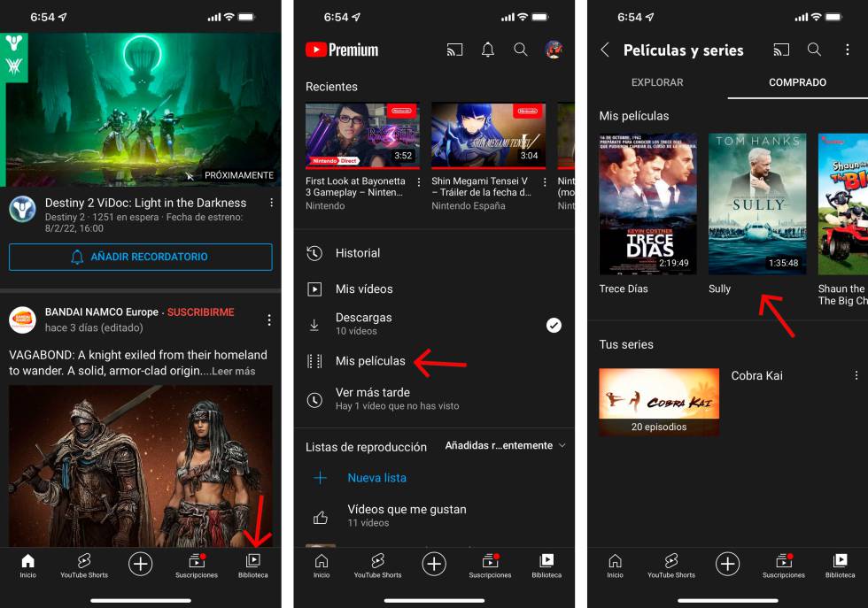Viewport: 868px width, 608px height.
Task: Open the account profile avatar
Action: pyautogui.click(x=554, y=50)
